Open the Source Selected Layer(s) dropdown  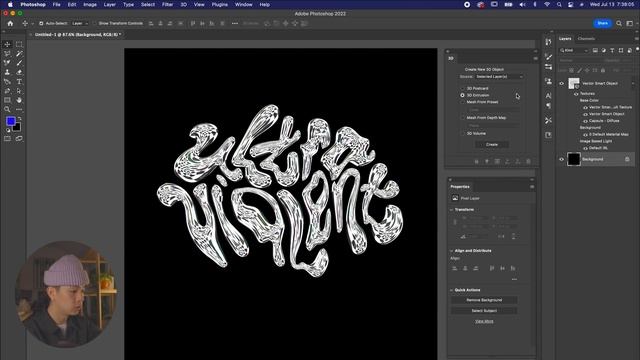click(x=499, y=76)
